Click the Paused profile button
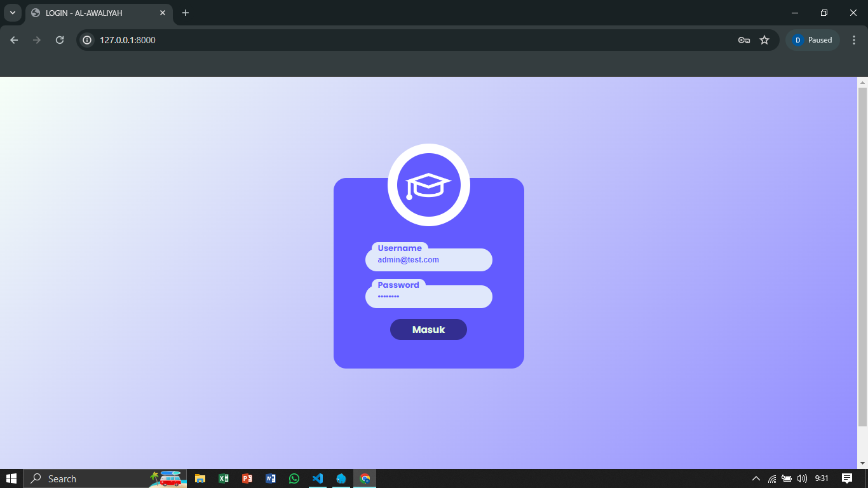Viewport: 868px width, 488px height. coord(813,40)
